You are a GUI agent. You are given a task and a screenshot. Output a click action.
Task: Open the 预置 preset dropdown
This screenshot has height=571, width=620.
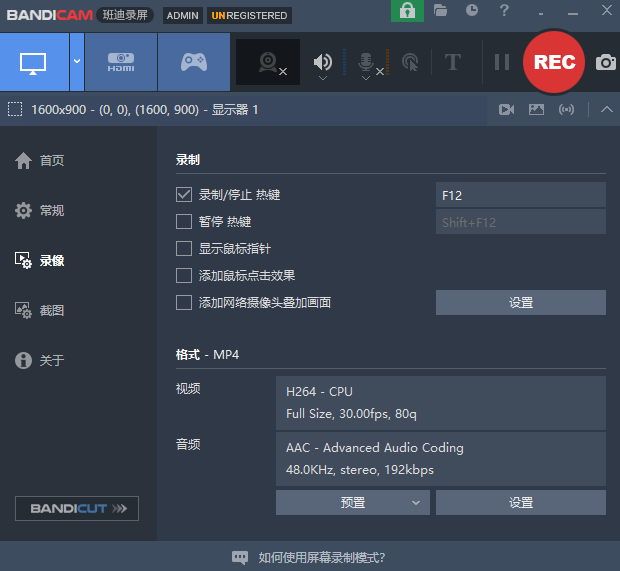click(x=353, y=503)
